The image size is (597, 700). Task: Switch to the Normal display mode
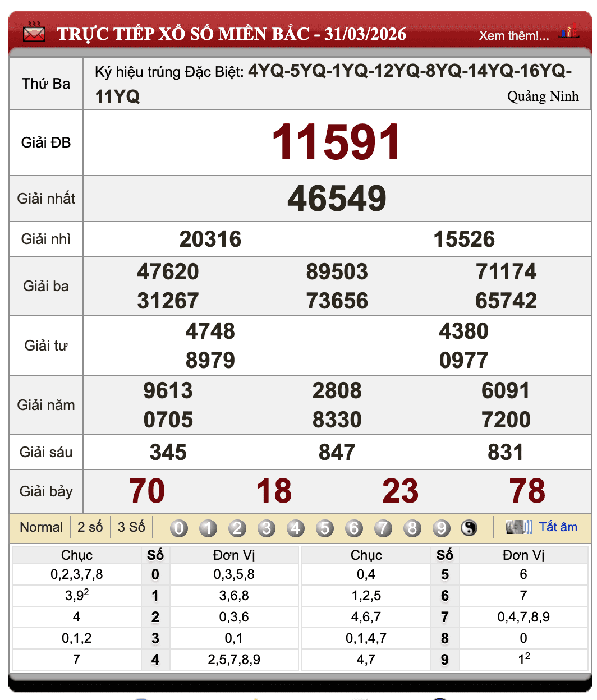[x=41, y=527]
